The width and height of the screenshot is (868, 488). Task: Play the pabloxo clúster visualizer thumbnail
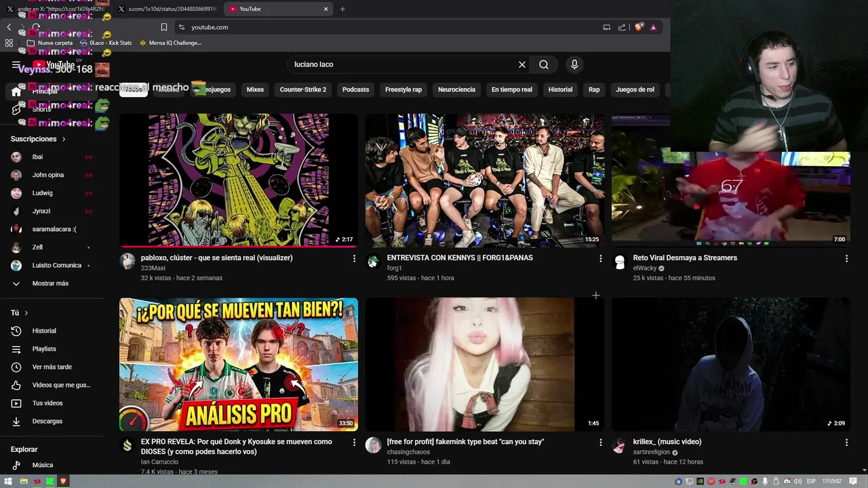point(239,180)
